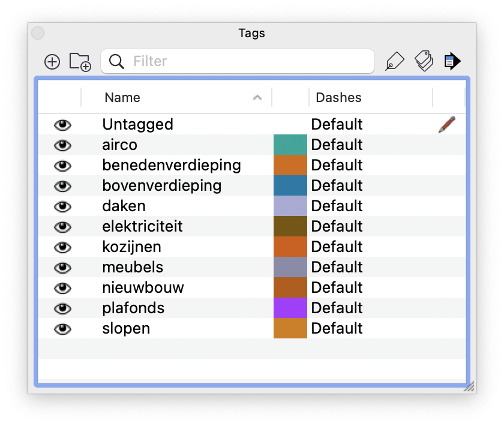The image size is (504, 426).
Task: Select the slopen tag name
Action: click(x=126, y=329)
